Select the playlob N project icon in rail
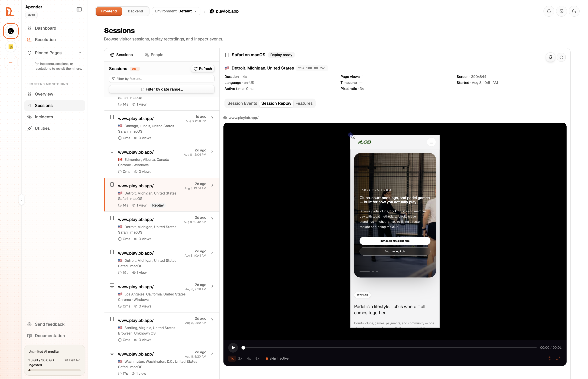The height and width of the screenshot is (379, 588). 11,31
